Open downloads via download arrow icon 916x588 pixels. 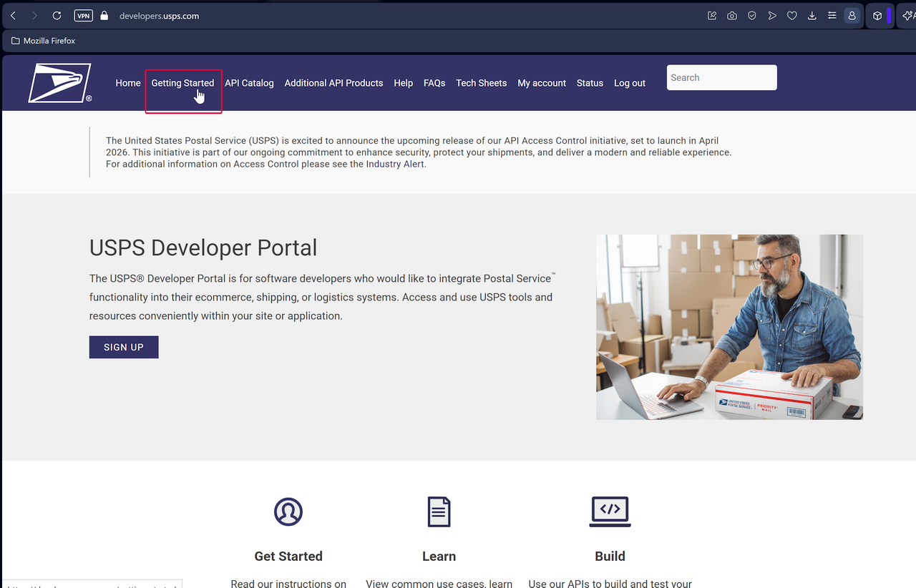tap(812, 16)
